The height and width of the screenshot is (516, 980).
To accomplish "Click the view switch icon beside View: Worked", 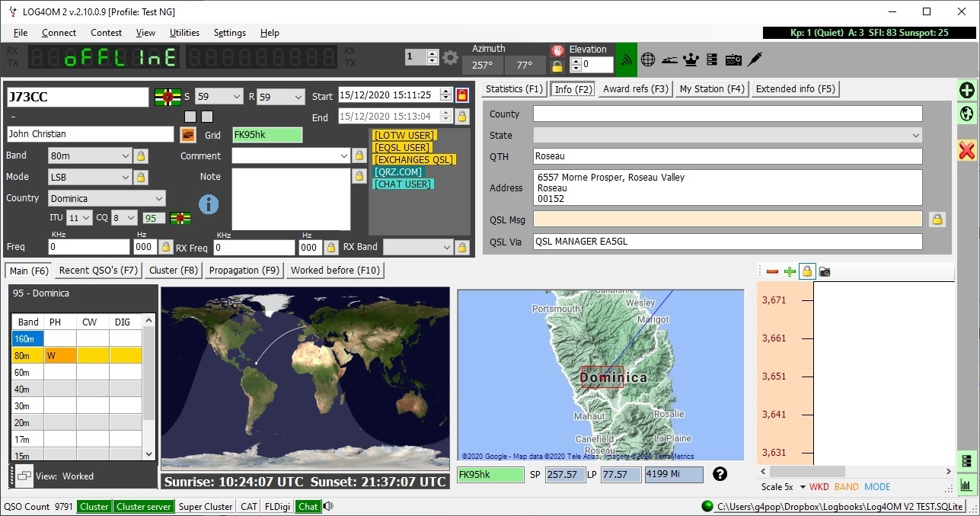I will click(25, 476).
